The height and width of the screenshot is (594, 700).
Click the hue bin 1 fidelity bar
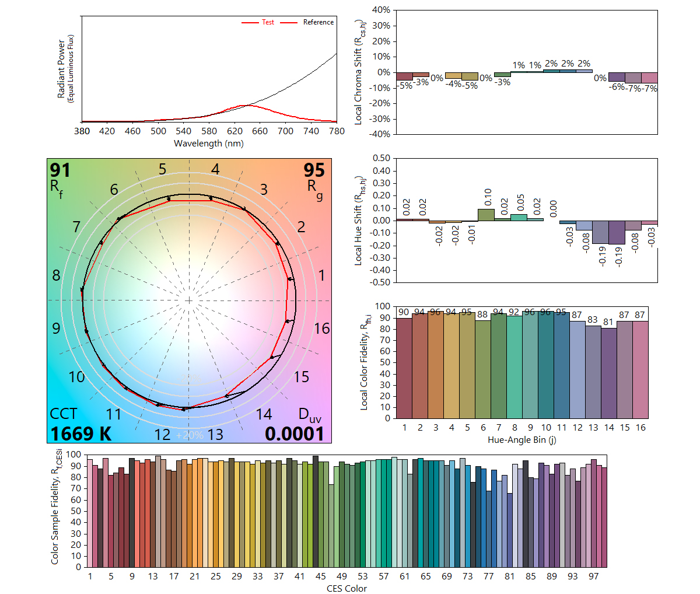[x=404, y=368]
